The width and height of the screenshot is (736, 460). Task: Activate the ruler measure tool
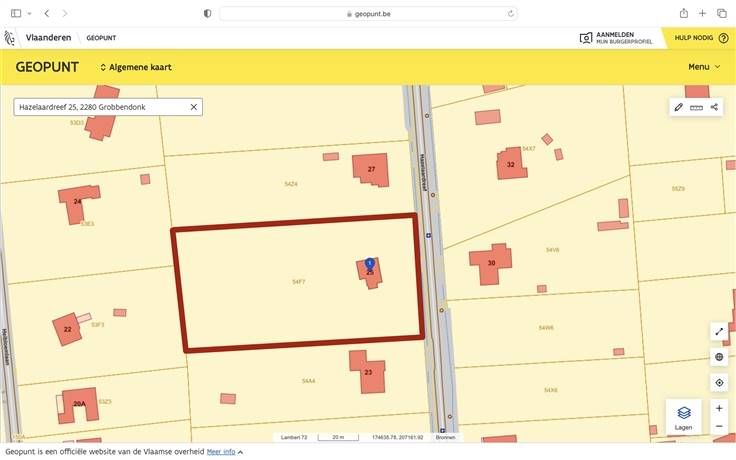point(697,107)
